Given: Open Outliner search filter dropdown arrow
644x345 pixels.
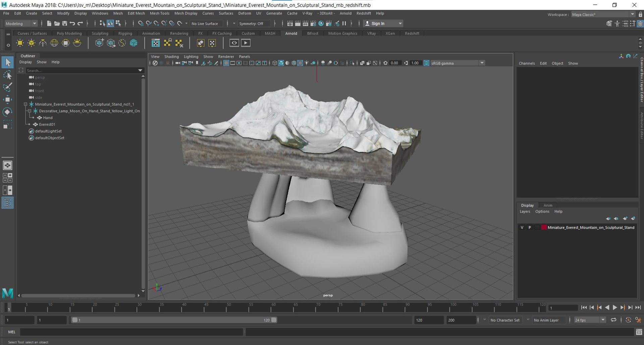Looking at the screenshot, I should coord(140,70).
